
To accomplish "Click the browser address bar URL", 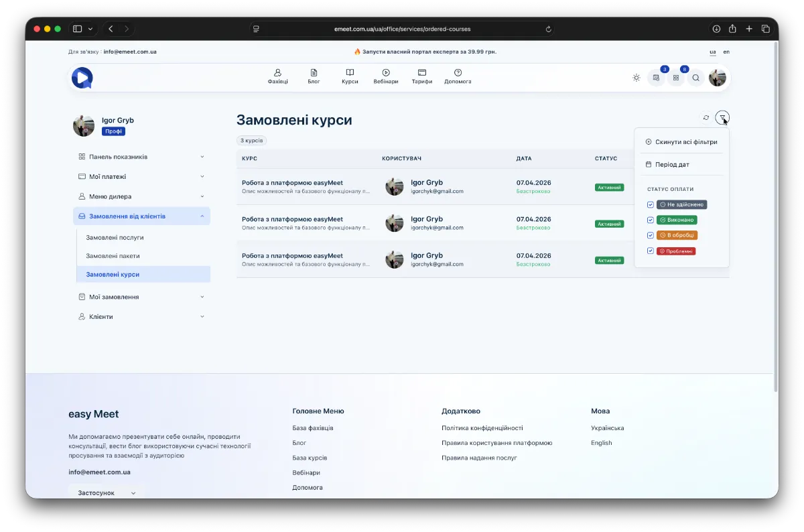I will click(x=402, y=29).
